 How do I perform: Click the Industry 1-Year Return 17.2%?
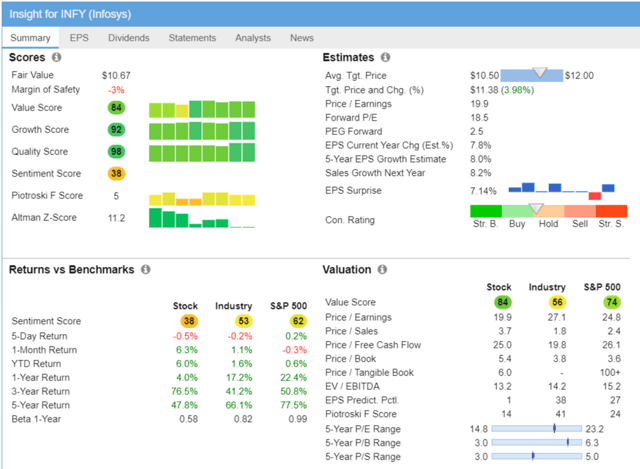coord(239,377)
